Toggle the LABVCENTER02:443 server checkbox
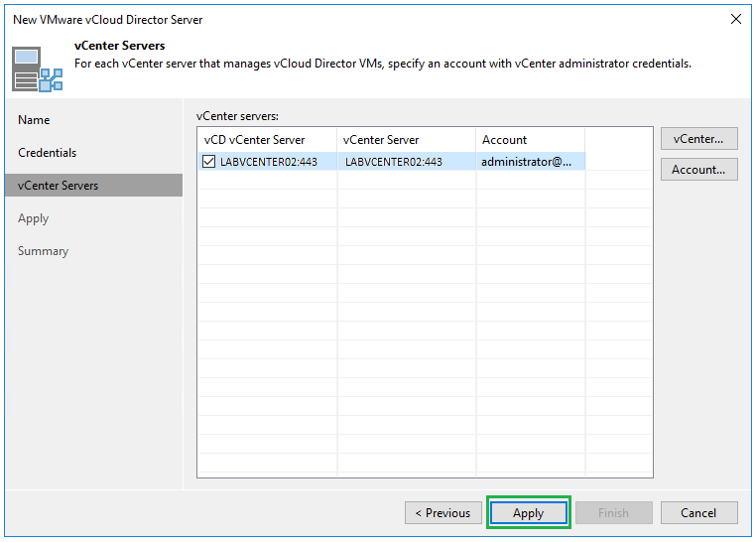The image size is (756, 542). (209, 162)
